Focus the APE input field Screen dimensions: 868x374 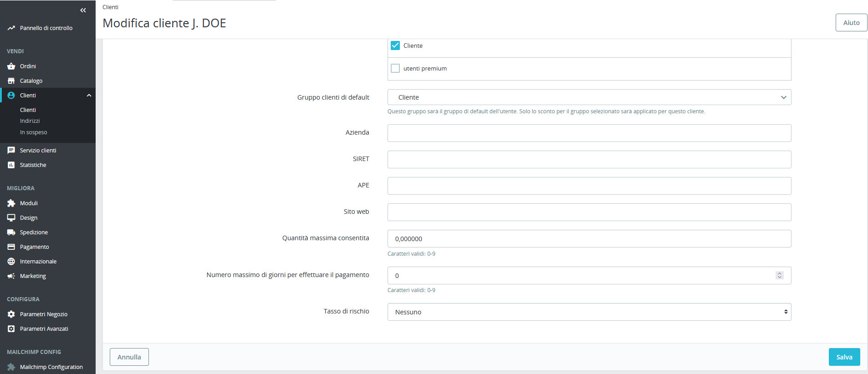pyautogui.click(x=589, y=186)
